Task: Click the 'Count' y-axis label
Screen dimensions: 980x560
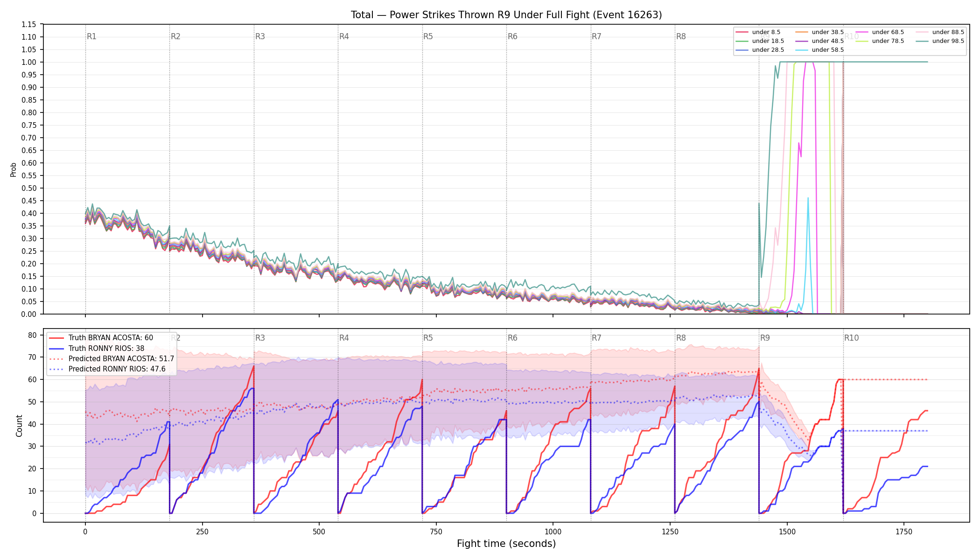Action: coord(19,426)
